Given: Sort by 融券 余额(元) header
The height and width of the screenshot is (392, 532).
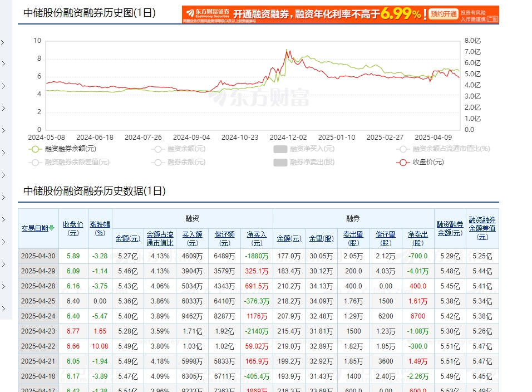Looking at the screenshot, I should click(x=289, y=238).
